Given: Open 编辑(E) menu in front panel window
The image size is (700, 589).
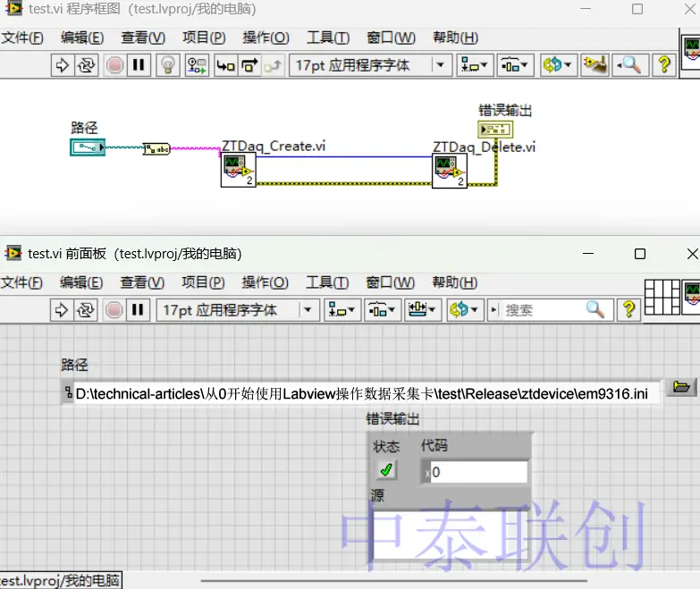Looking at the screenshot, I should (81, 282).
